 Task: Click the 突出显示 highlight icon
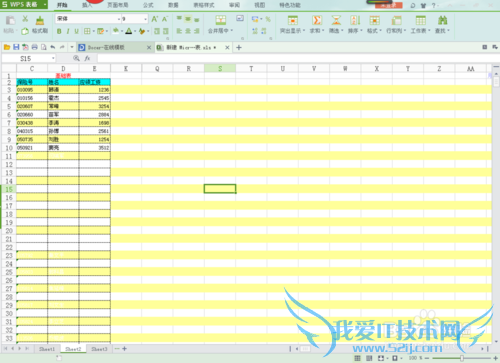click(293, 20)
